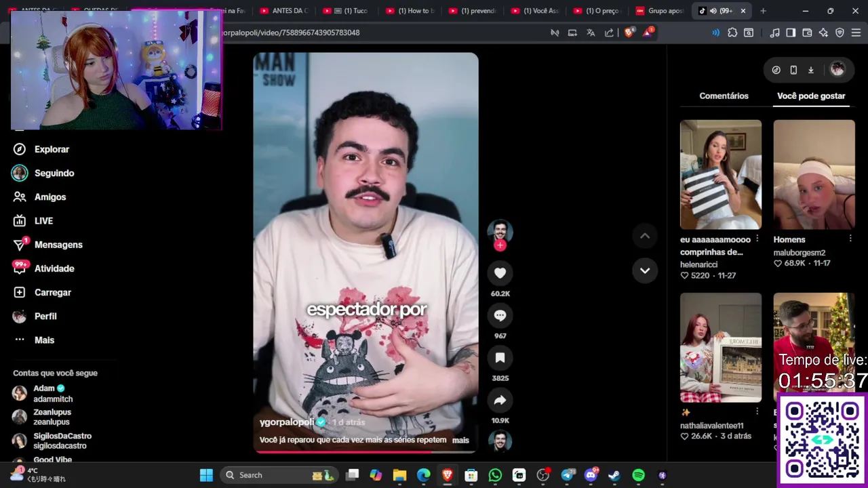The image size is (868, 488).
Task: Go to previous video with up chevron
Action: click(645, 236)
